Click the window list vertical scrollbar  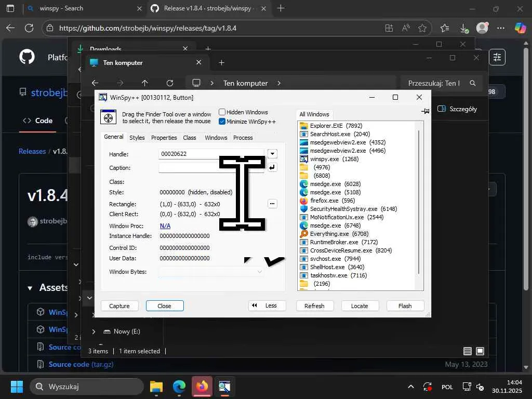coord(419,202)
